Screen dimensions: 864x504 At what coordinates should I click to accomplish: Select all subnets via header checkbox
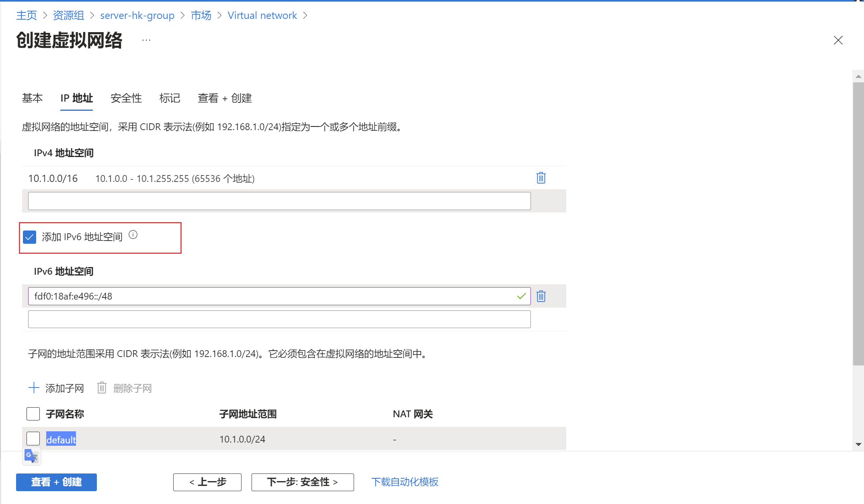(x=33, y=414)
